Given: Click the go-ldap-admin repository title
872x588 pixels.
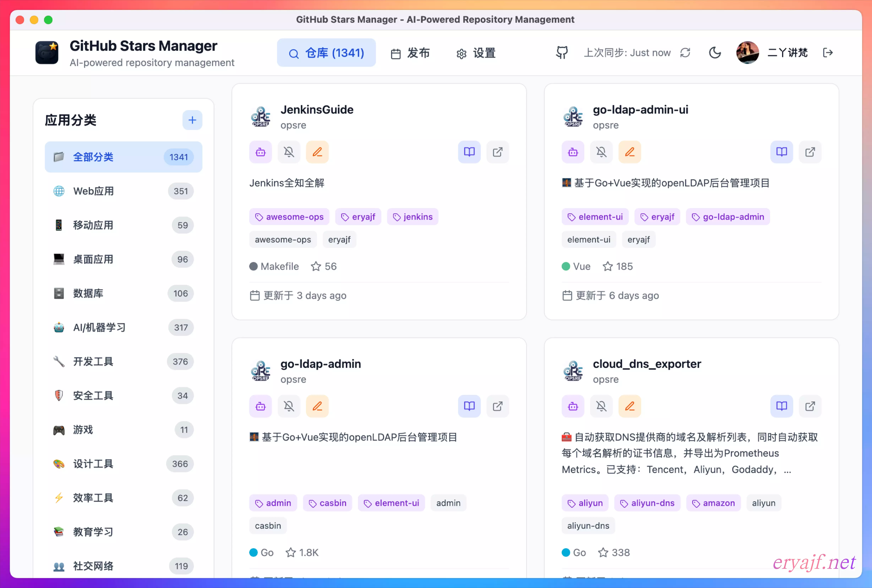Looking at the screenshot, I should [x=321, y=364].
